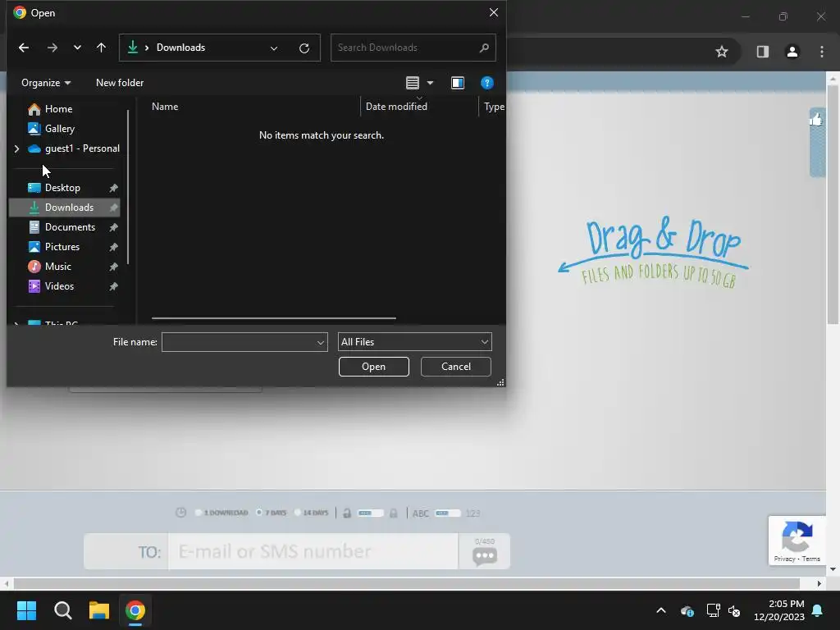
Task: Click the Drag & Drop upload graphic
Action: tap(653, 252)
